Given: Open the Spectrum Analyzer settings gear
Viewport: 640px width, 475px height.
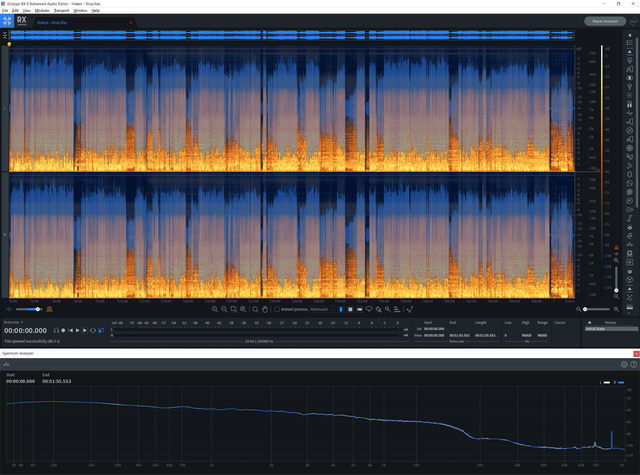Looking at the screenshot, I should (624, 364).
